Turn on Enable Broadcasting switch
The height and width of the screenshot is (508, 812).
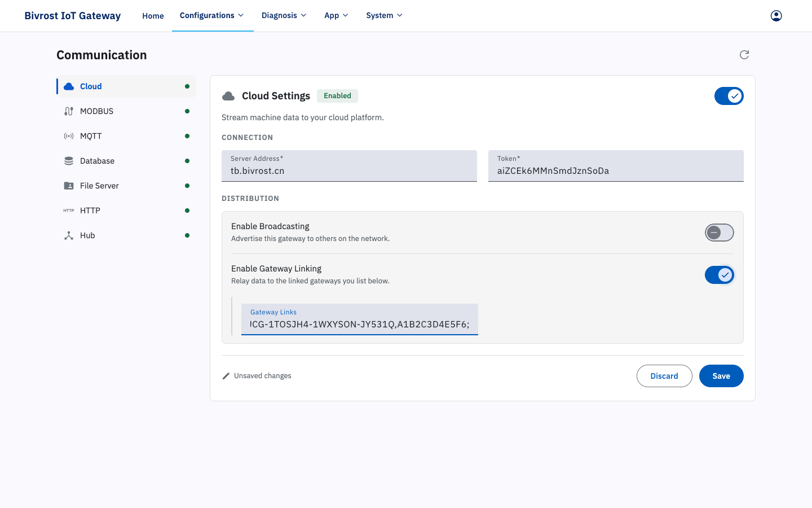pyautogui.click(x=720, y=233)
